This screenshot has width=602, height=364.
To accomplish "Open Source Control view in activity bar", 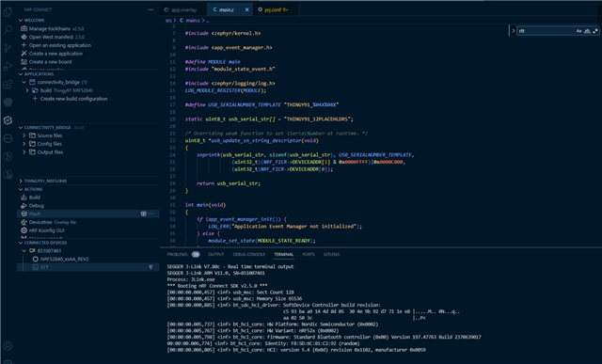I will (x=8, y=48).
